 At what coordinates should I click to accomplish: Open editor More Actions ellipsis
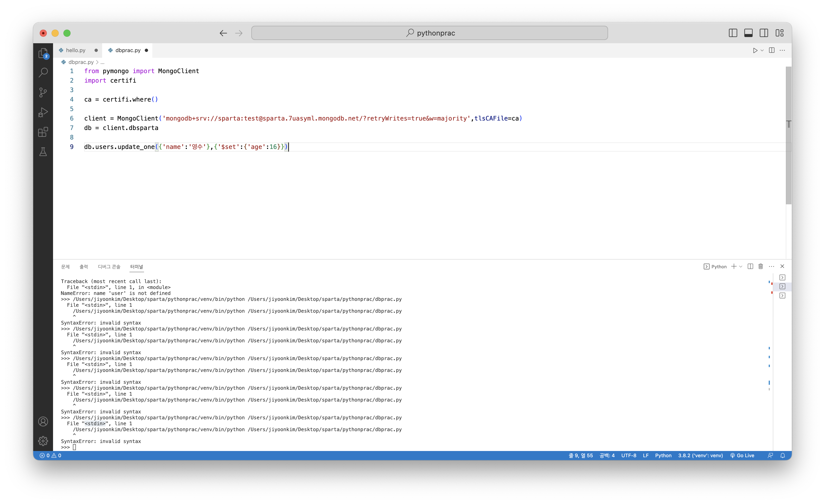[782, 50]
